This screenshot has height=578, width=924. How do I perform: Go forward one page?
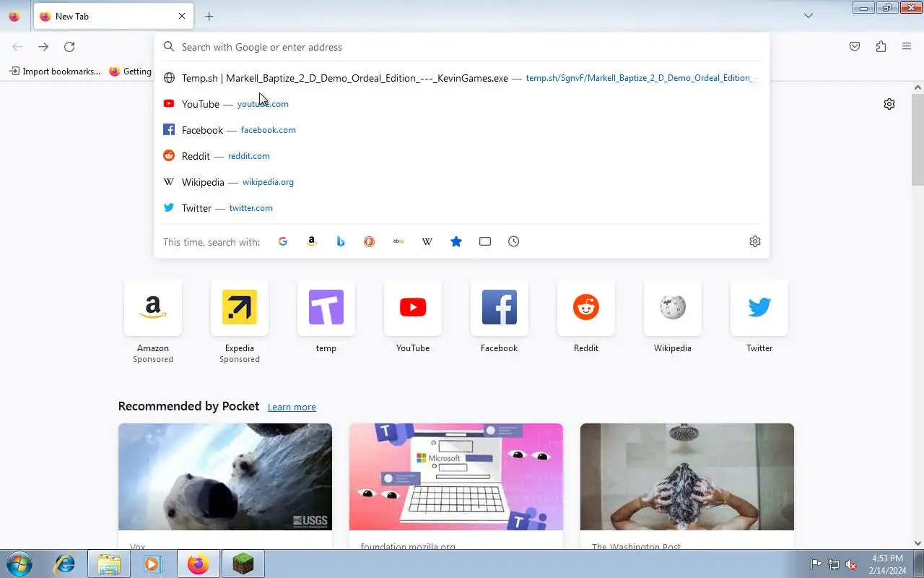43,46
